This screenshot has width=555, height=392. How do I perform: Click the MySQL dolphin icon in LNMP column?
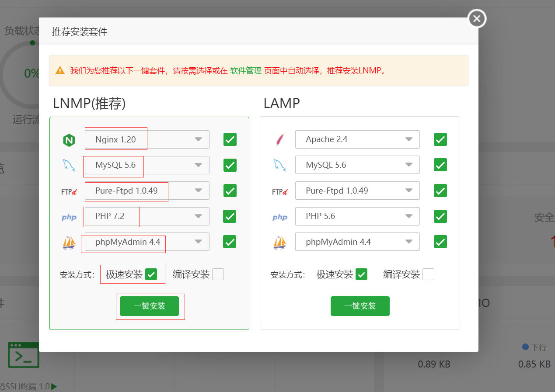click(69, 165)
